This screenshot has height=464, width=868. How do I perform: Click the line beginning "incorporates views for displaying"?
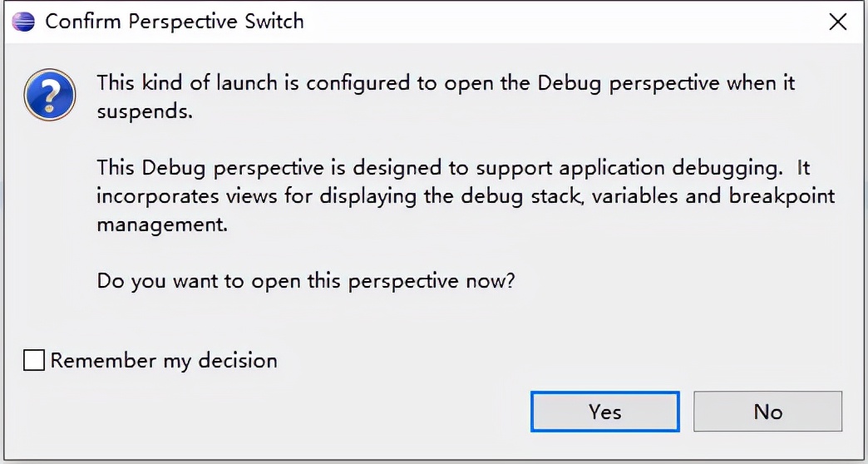(x=466, y=196)
